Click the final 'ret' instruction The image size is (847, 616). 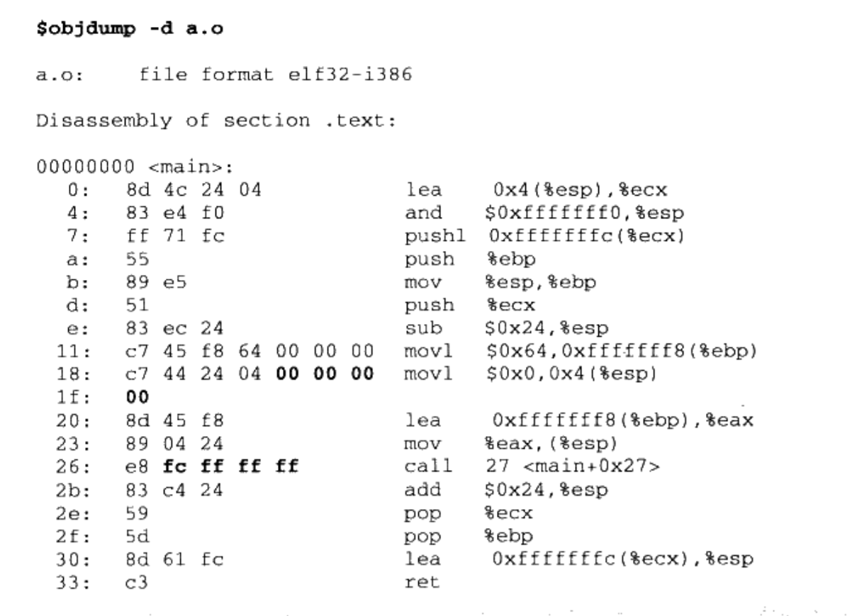tap(422, 582)
